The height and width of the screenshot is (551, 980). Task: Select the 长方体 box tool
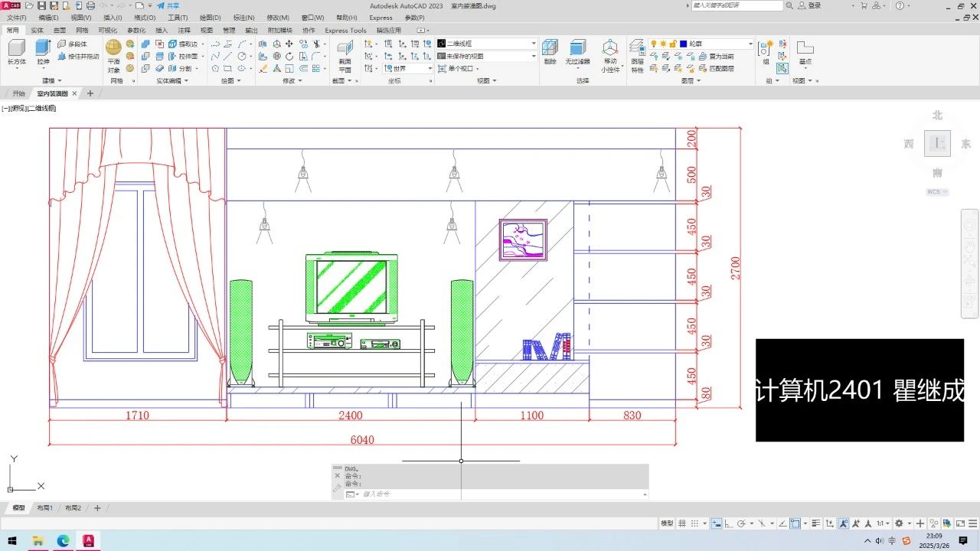click(x=16, y=52)
